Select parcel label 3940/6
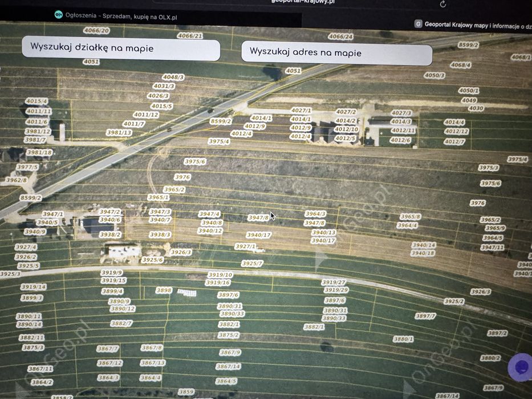This screenshot has width=532, height=399. [x=110, y=219]
